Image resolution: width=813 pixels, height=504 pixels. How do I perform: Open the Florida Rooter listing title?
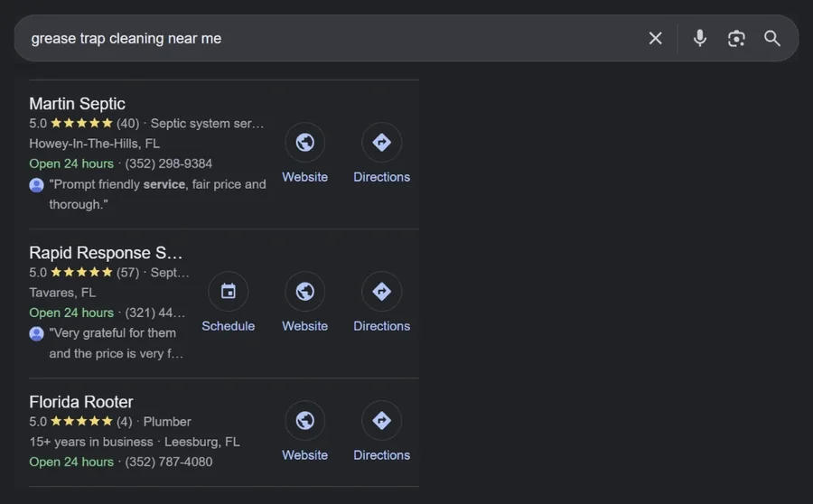tap(81, 402)
